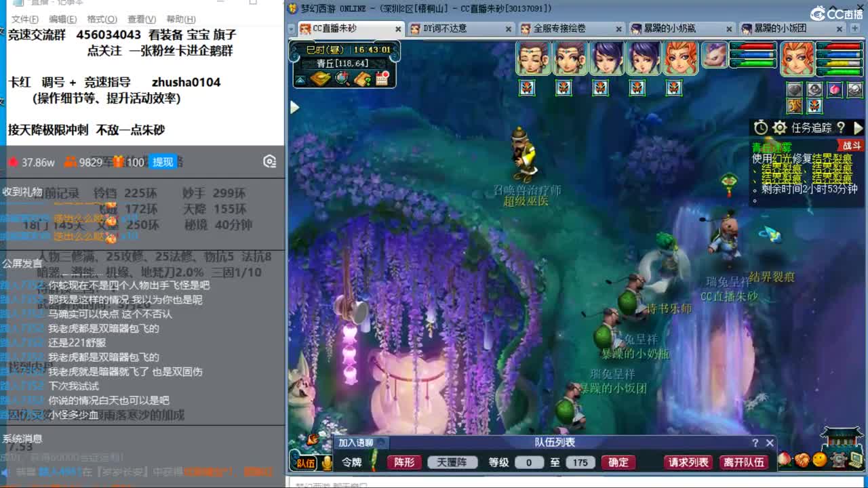Open the tab list dropdown at left
Image resolution: width=868 pixels, height=488 pixels.
[x=291, y=28]
